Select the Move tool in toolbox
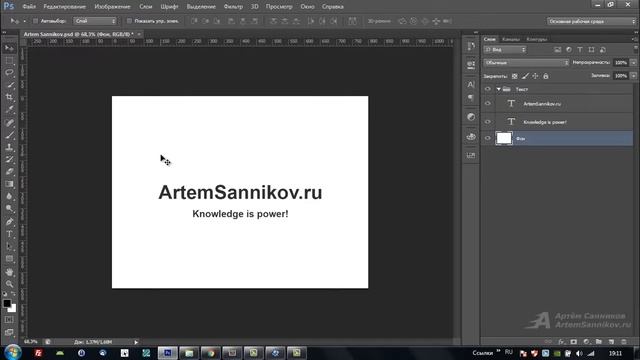The height and width of the screenshot is (360, 640). (9, 49)
